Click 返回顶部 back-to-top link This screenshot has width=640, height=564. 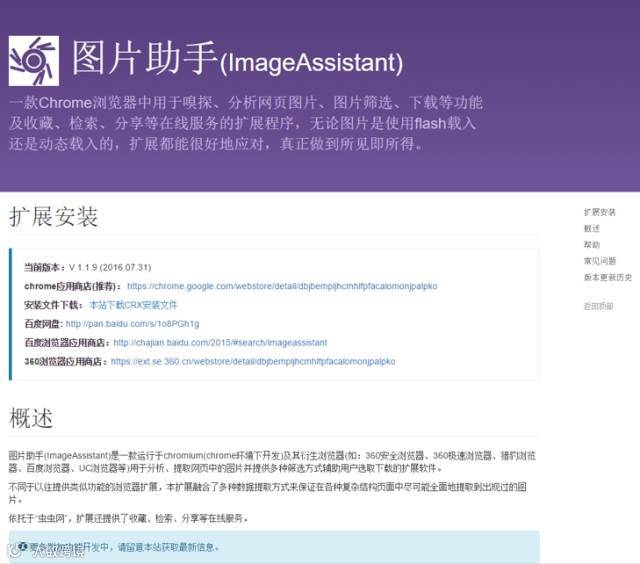click(x=598, y=306)
